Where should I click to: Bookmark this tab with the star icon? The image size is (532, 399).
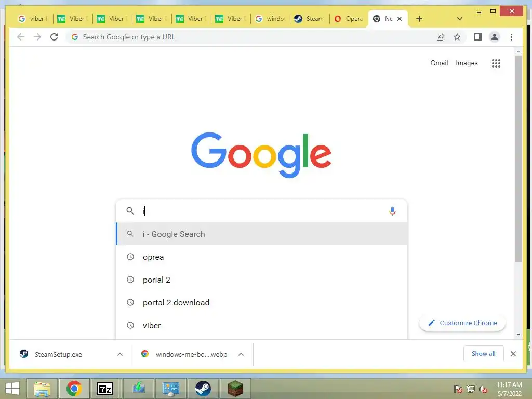[457, 37]
